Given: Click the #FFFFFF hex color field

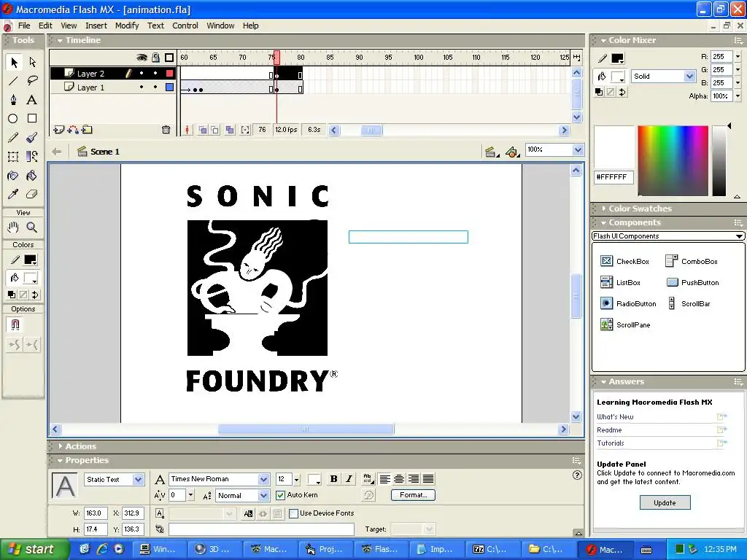Looking at the screenshot, I should click(x=614, y=177).
